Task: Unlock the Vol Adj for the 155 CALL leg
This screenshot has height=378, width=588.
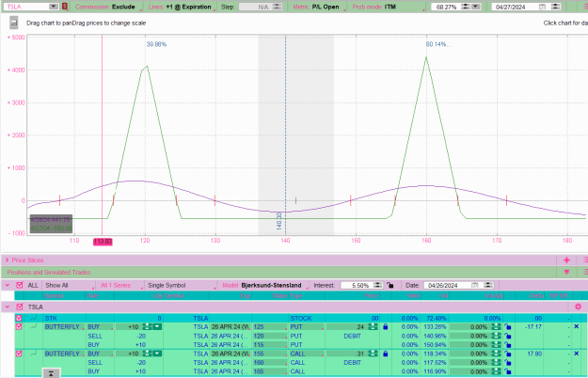Action: point(507,354)
